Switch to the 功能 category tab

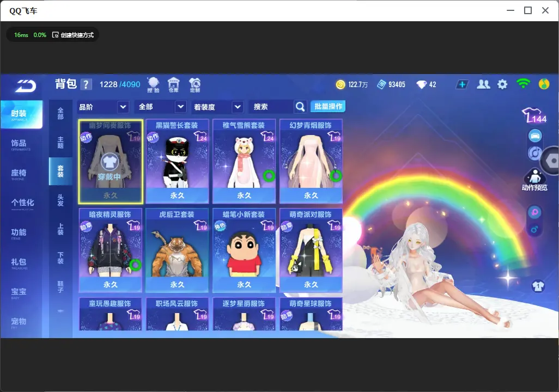[21, 233]
